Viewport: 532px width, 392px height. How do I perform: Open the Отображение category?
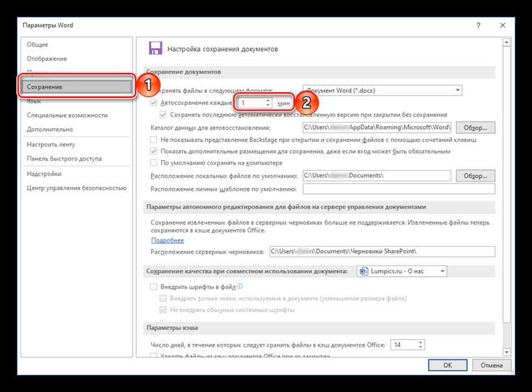pos(47,59)
